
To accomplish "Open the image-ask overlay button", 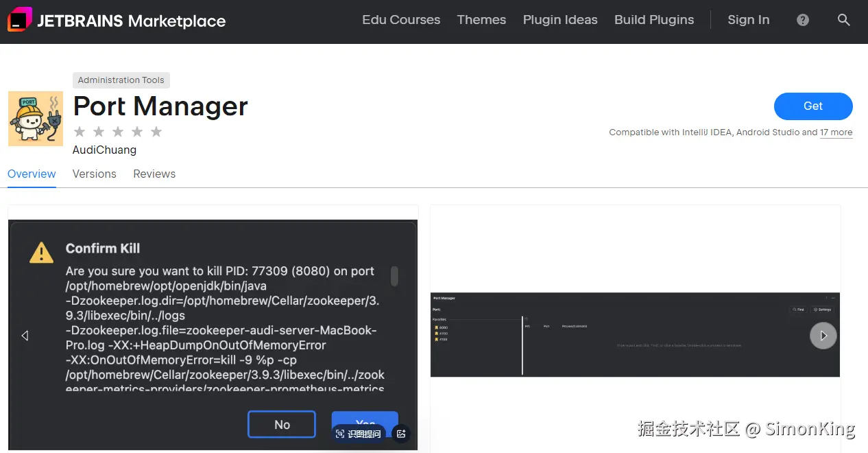I will click(x=359, y=434).
